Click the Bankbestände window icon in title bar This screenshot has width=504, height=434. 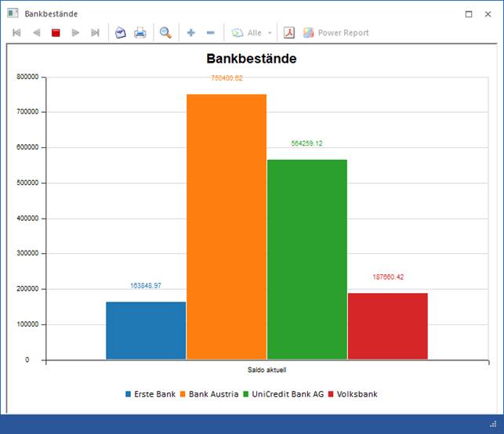tap(13, 13)
